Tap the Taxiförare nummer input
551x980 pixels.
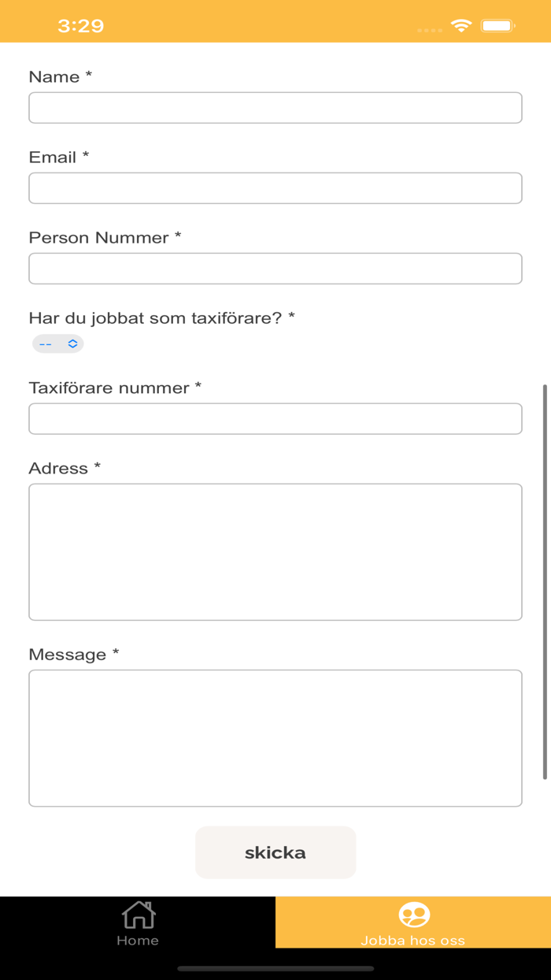(275, 419)
